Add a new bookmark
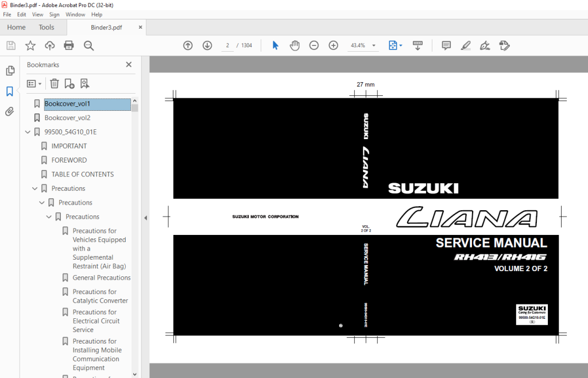Viewport: 588px width, 378px height. point(69,84)
